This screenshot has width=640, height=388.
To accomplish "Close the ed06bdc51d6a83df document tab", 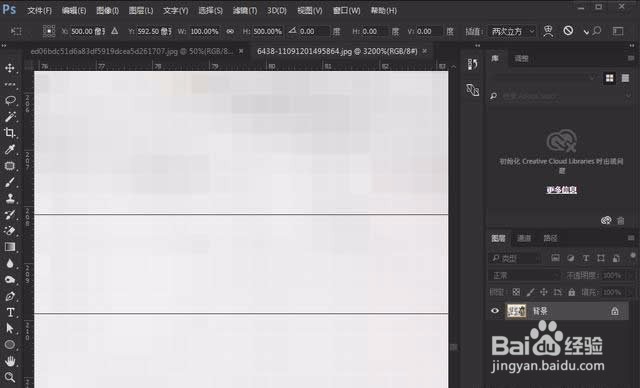I will click(x=241, y=51).
